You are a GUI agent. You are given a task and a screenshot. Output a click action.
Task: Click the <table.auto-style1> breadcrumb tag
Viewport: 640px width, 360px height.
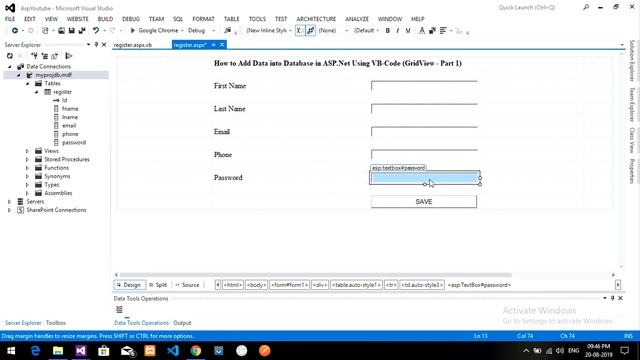point(356,285)
